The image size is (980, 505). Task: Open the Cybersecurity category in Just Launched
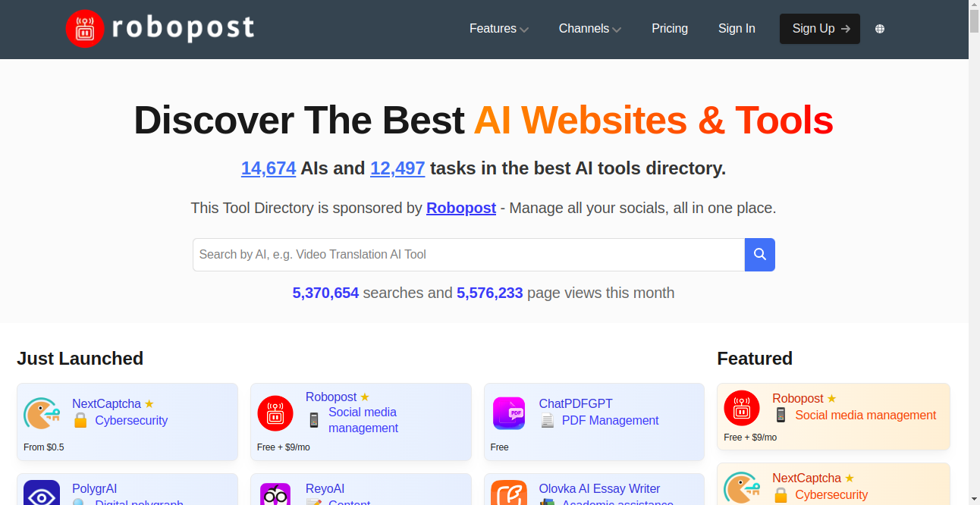tap(131, 421)
